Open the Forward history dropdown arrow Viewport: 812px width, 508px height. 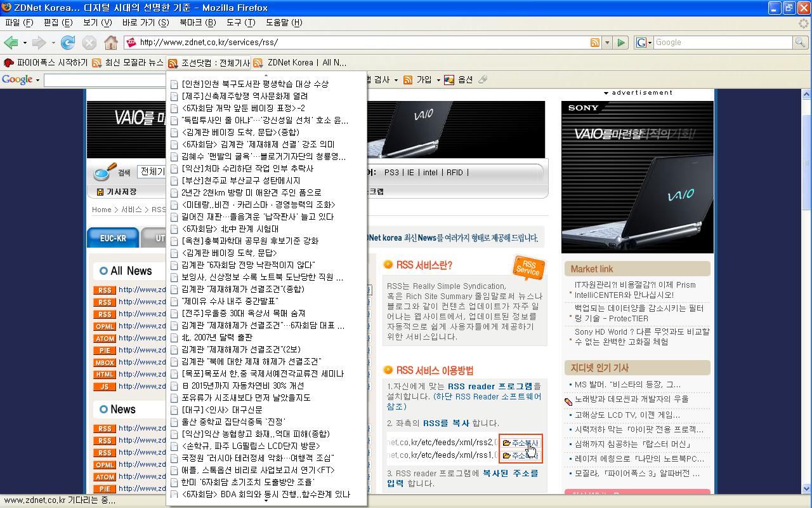click(53, 43)
